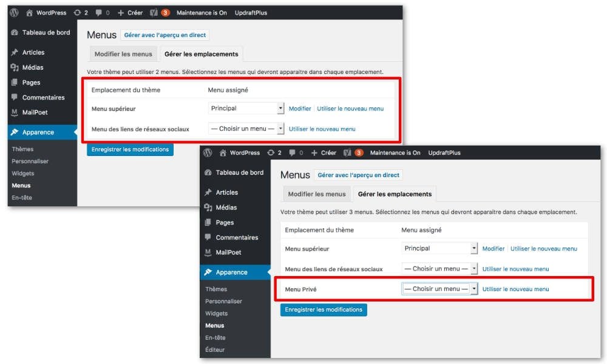
Task: Click the Yoast SEO icon in front window's admin bar
Action: [x=348, y=153]
